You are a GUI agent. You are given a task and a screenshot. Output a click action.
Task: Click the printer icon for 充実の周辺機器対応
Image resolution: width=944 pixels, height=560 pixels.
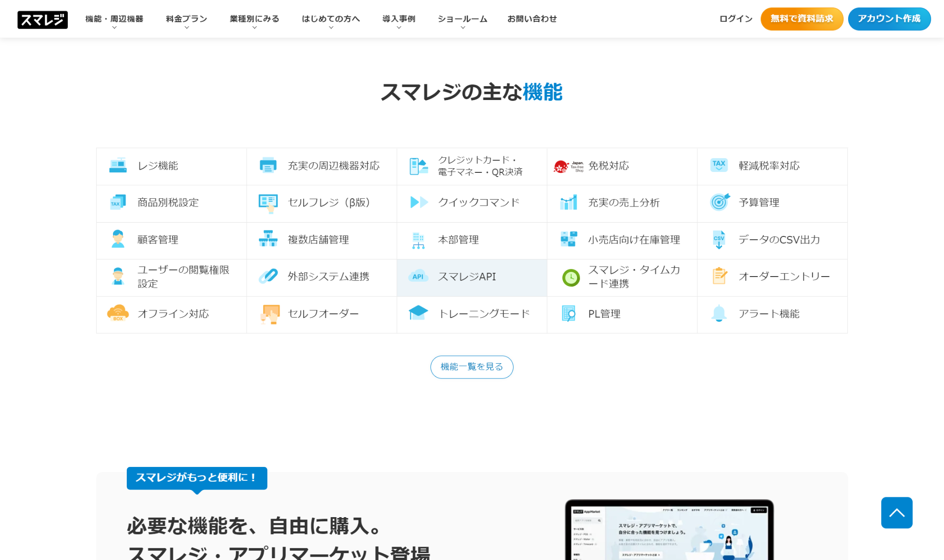pos(268,165)
